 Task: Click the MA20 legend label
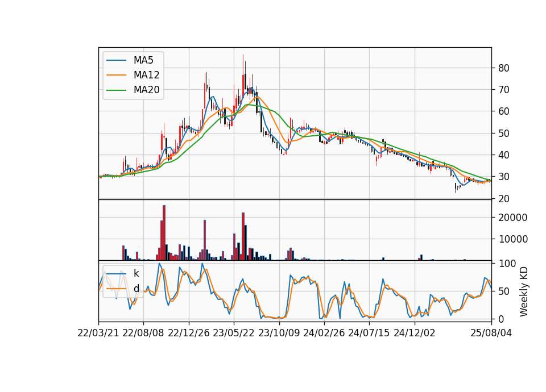[146, 90]
